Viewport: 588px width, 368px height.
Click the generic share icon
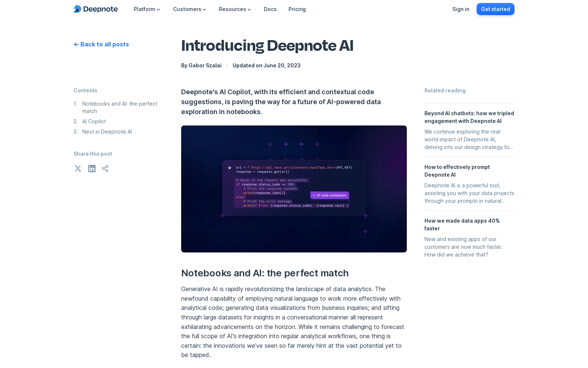click(105, 169)
